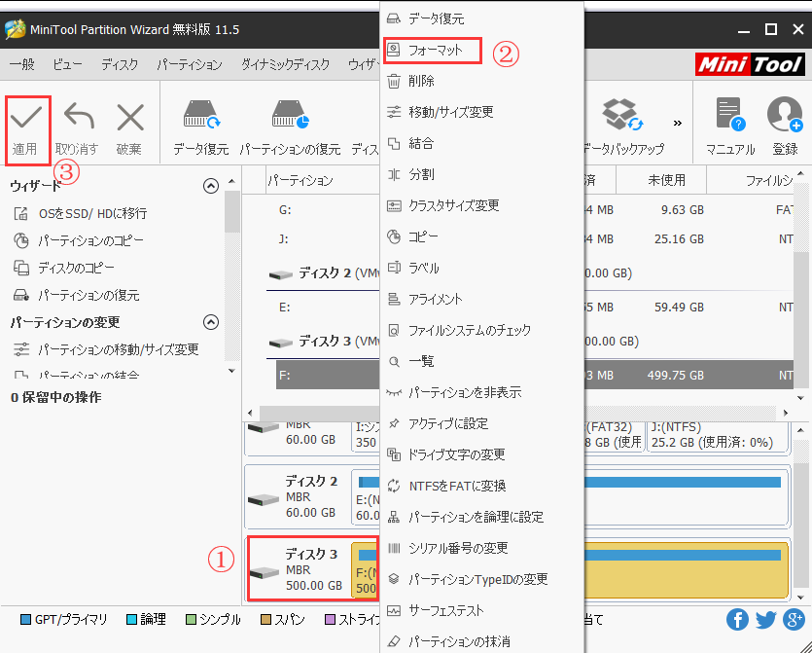Screen dimensions: 812x653
Task: Expand the toolbar overflow arrows
Action: coord(678,124)
